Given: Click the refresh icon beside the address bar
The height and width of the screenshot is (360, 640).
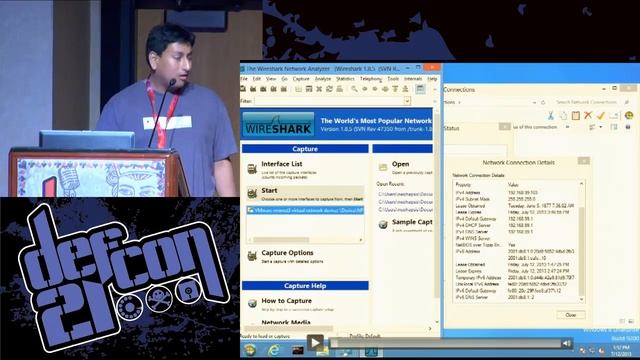Looking at the screenshot, I should 543,102.
